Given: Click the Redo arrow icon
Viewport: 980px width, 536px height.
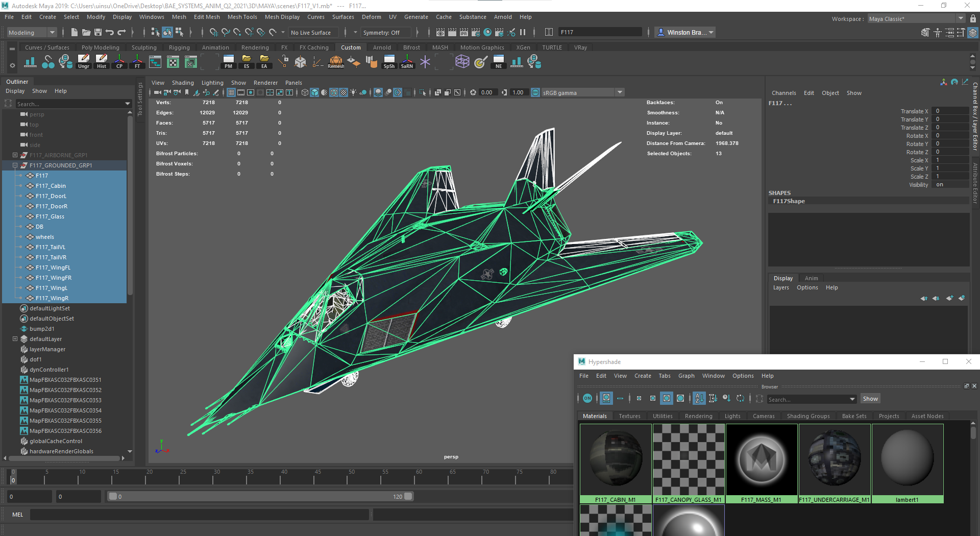Looking at the screenshot, I should 121,32.
